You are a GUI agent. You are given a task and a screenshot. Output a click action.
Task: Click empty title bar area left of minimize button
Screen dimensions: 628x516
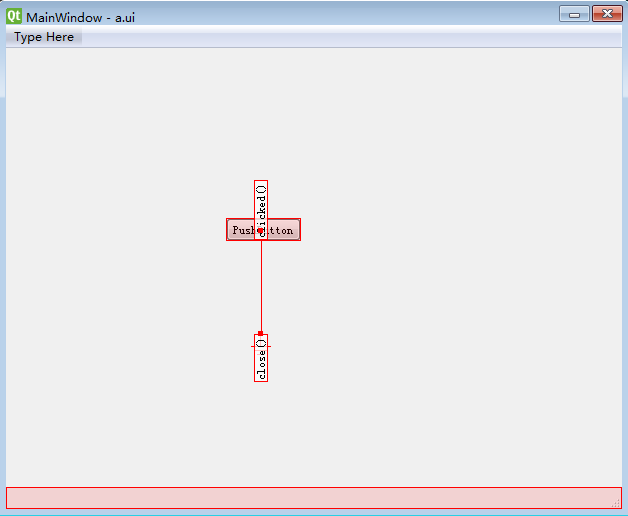(x=400, y=14)
